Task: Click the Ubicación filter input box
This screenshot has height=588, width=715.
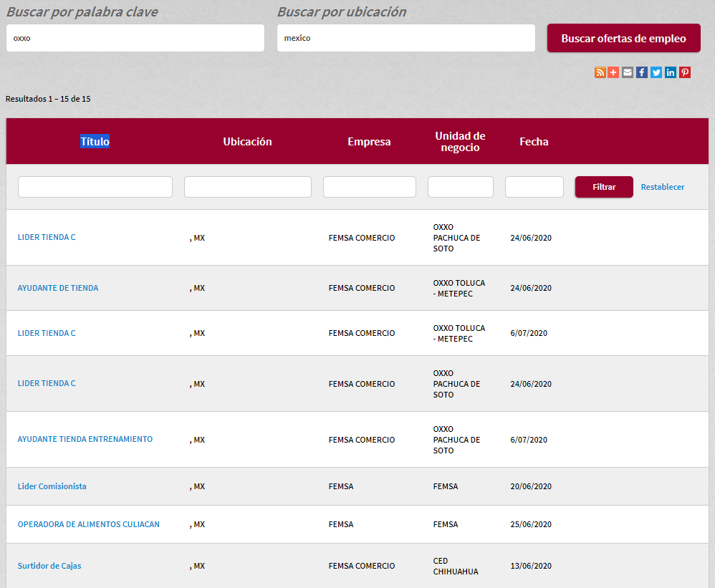Action: (248, 187)
